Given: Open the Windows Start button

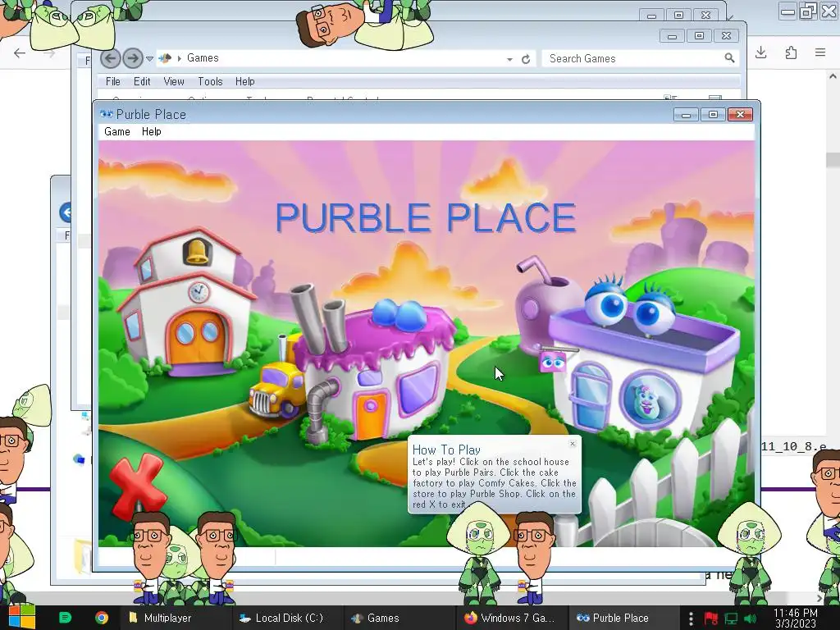Looking at the screenshot, I should (21, 618).
